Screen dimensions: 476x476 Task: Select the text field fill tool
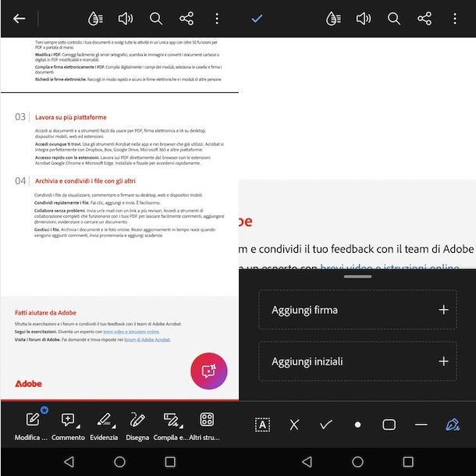263,424
